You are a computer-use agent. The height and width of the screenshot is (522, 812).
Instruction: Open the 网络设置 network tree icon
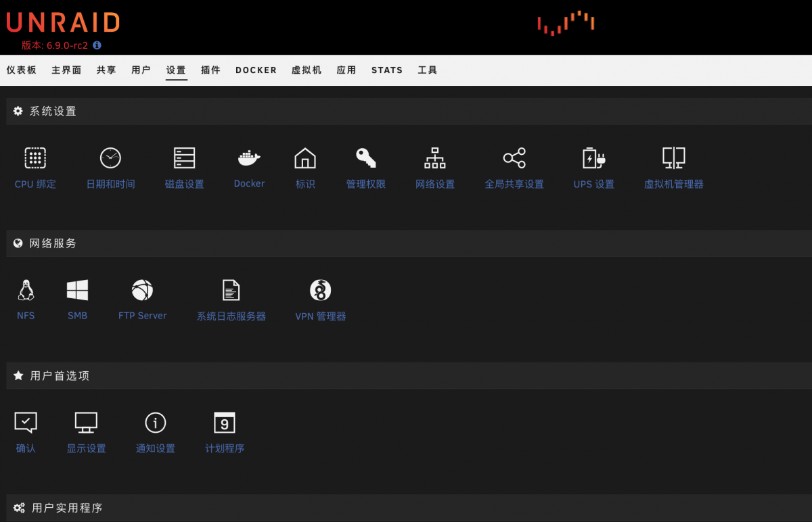click(x=435, y=158)
